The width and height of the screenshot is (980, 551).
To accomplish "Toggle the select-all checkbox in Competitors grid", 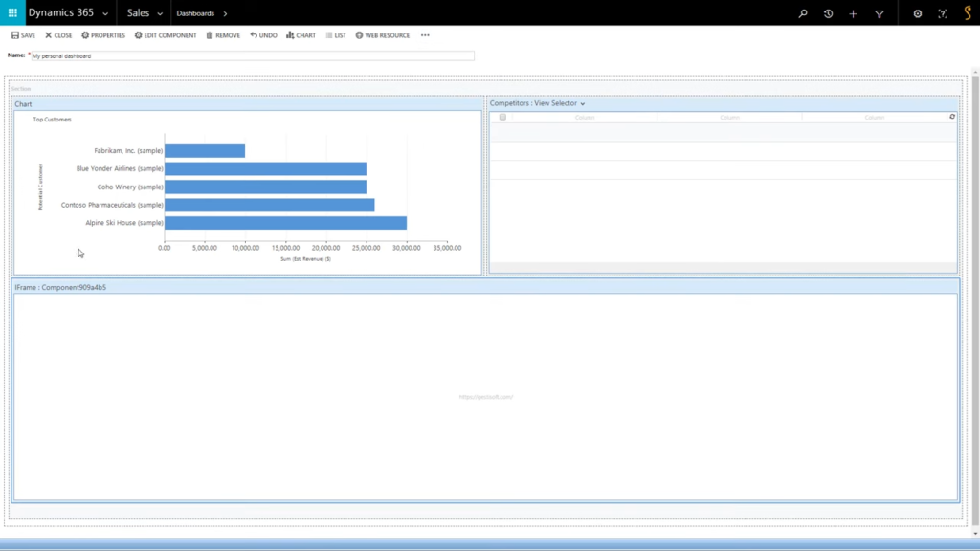I will pos(501,116).
